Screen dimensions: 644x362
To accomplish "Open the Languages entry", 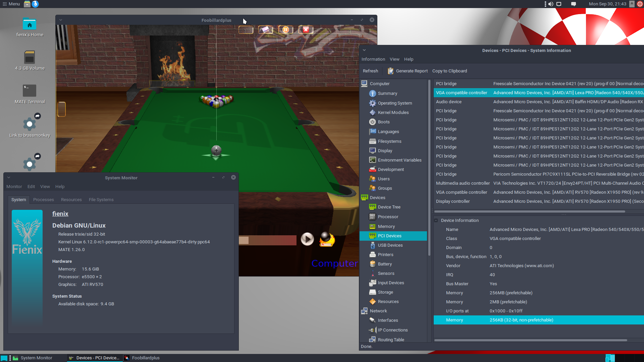I will pyautogui.click(x=388, y=132).
